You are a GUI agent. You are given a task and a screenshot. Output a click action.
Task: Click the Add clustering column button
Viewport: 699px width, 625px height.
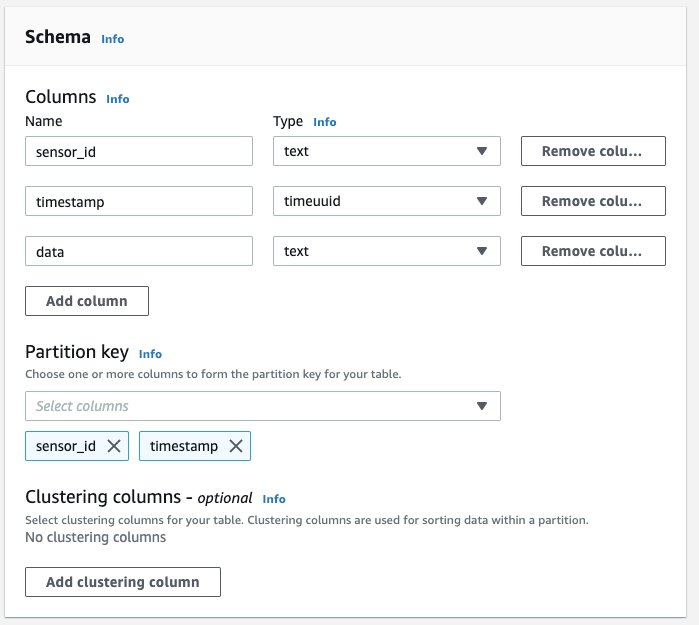click(123, 582)
